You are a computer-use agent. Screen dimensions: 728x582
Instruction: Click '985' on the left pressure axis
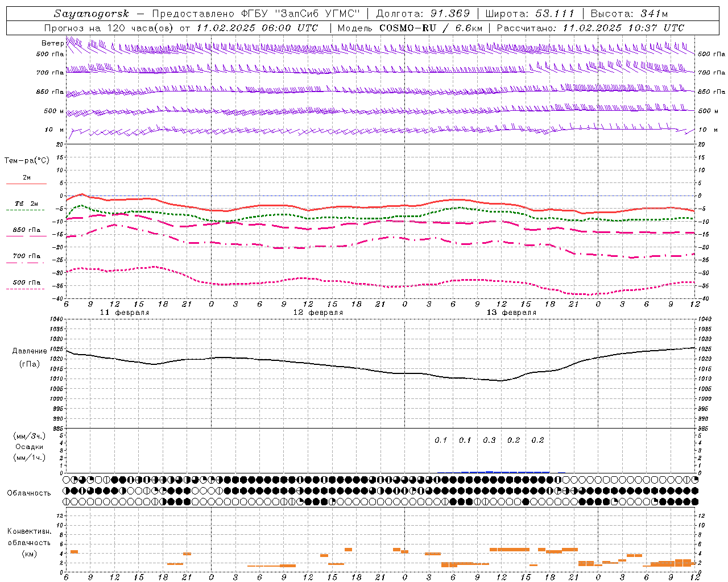point(57,429)
